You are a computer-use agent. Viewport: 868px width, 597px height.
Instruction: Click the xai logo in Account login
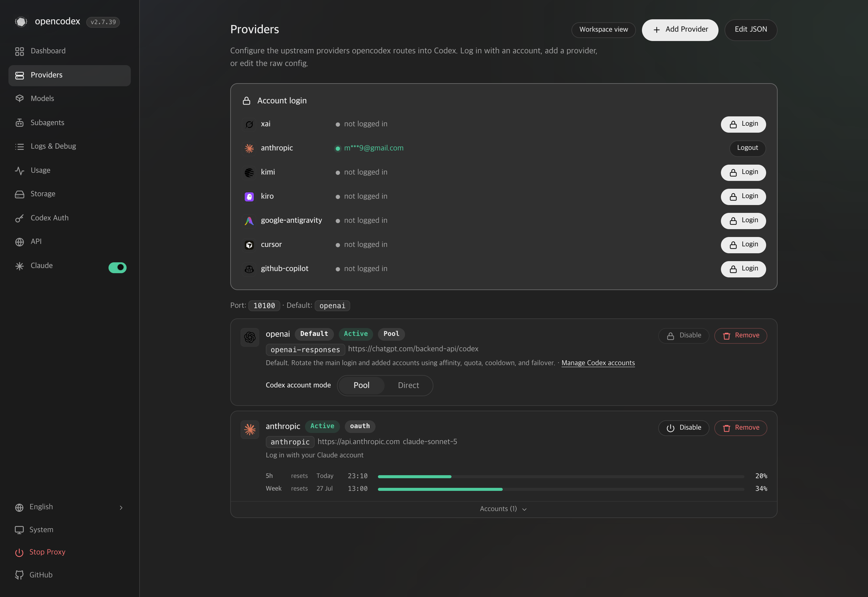click(x=249, y=124)
